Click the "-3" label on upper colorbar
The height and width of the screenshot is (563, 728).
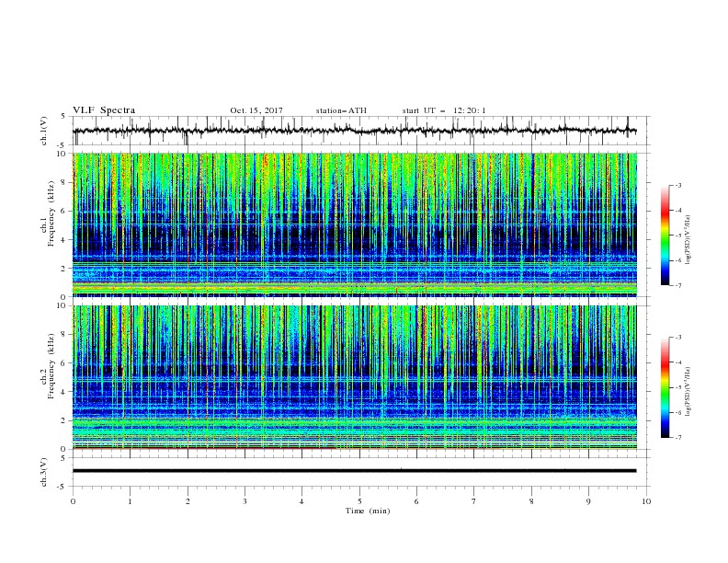click(x=678, y=185)
